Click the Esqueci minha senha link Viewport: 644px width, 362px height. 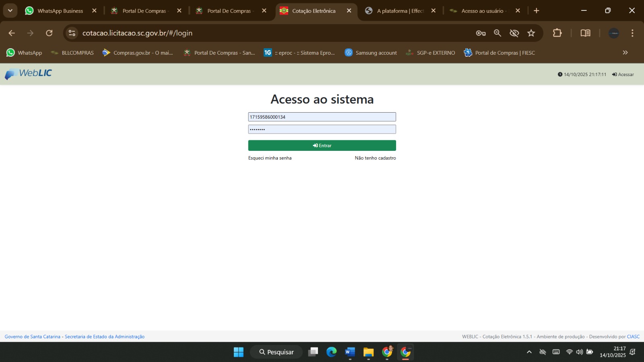coord(270,158)
